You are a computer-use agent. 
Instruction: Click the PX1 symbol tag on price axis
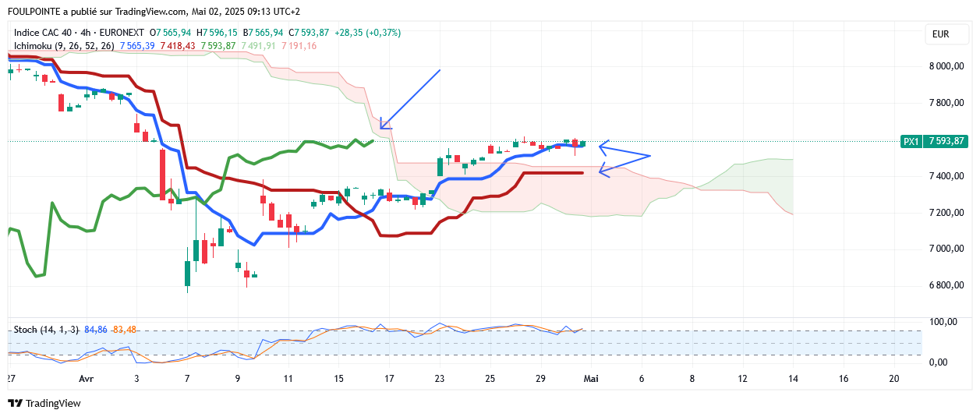911,141
